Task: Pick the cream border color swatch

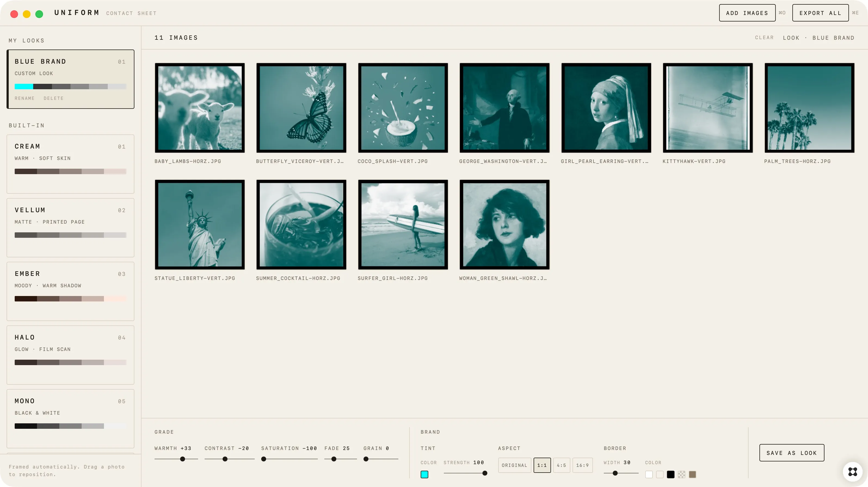Action: (660, 474)
